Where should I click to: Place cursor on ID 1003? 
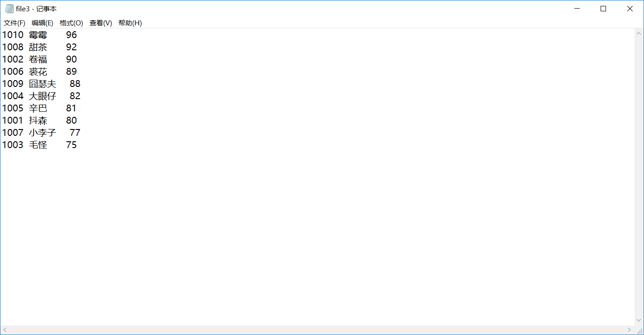pos(13,145)
